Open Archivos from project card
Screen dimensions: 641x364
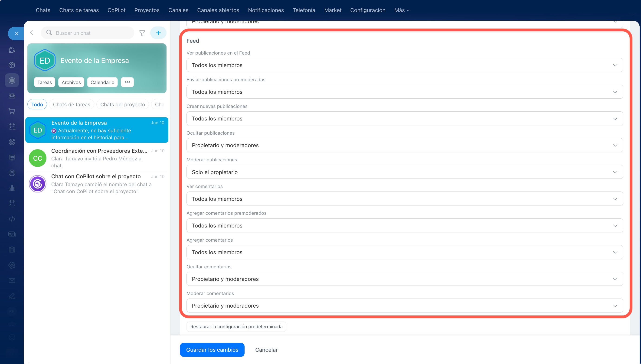(x=71, y=82)
